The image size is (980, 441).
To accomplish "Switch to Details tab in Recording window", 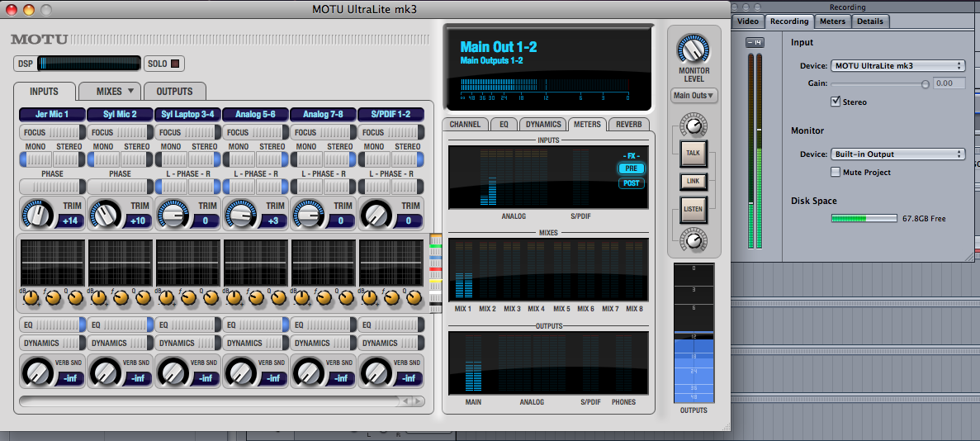I will point(870,21).
